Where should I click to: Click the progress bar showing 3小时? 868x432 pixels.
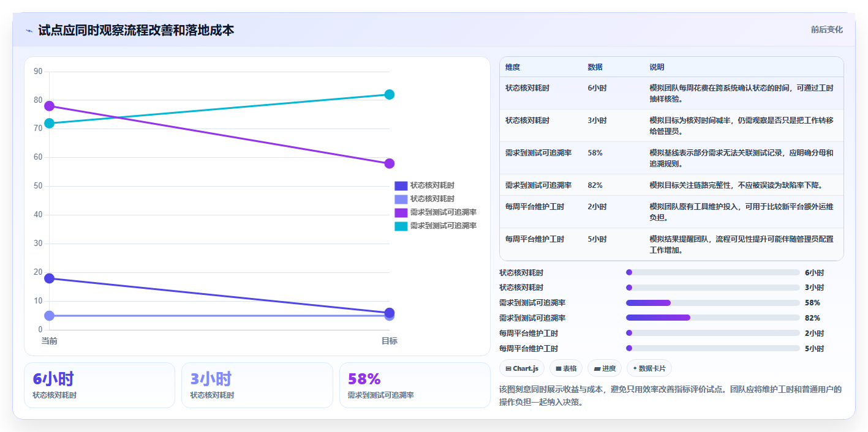click(713, 288)
